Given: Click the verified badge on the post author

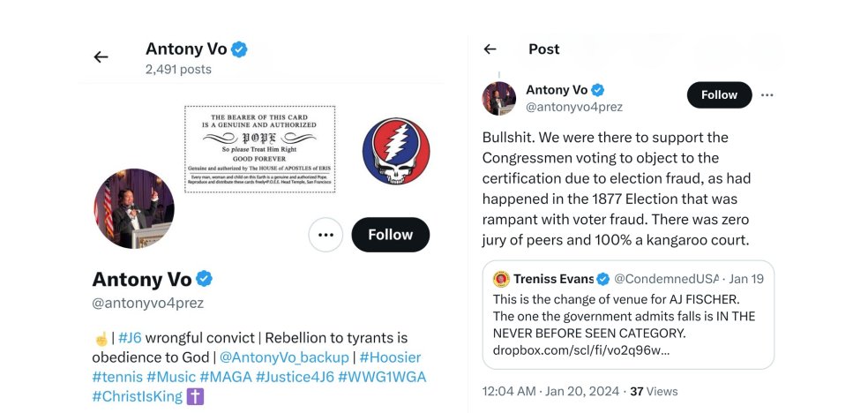Looking at the screenshot, I should click(598, 90).
